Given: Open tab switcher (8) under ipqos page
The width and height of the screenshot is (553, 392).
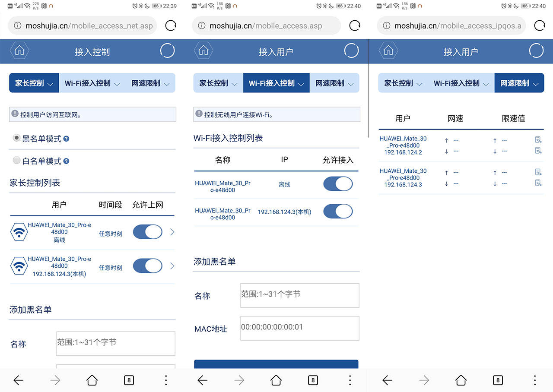Looking at the screenshot, I should click(498, 380).
